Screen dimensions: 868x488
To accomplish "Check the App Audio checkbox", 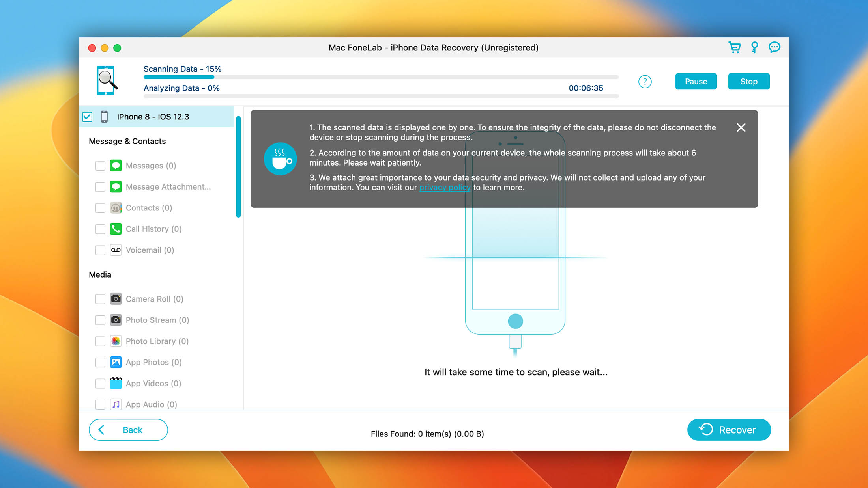I will 100,404.
